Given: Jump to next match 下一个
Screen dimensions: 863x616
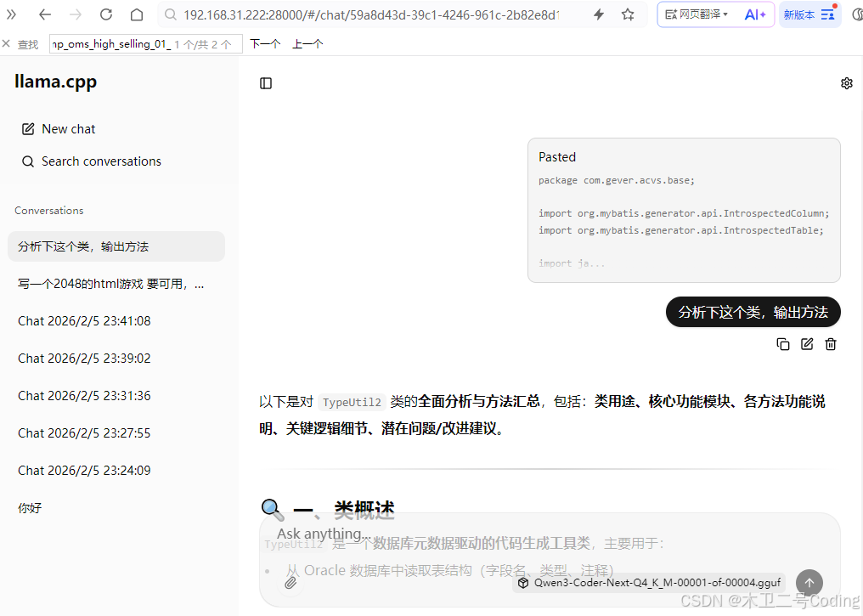Looking at the screenshot, I should click(265, 44).
